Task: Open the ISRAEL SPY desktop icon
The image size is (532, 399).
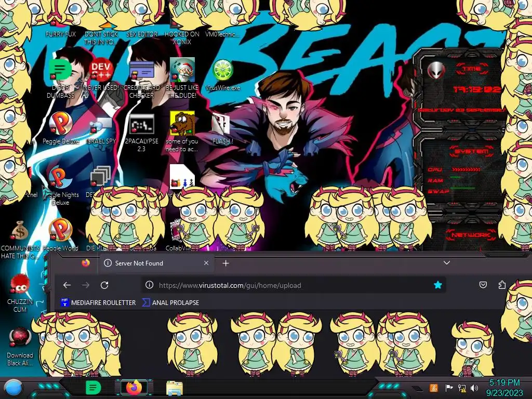Action: click(101, 125)
